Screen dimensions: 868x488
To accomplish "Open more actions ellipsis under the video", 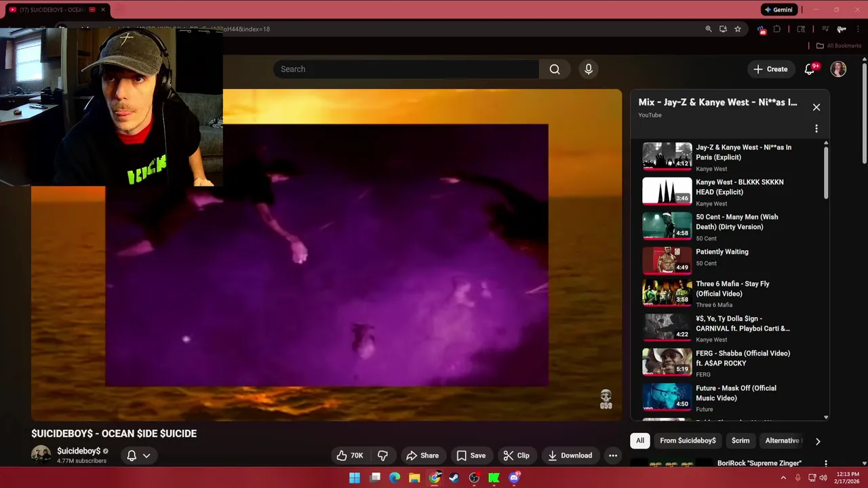I will pos(613,455).
